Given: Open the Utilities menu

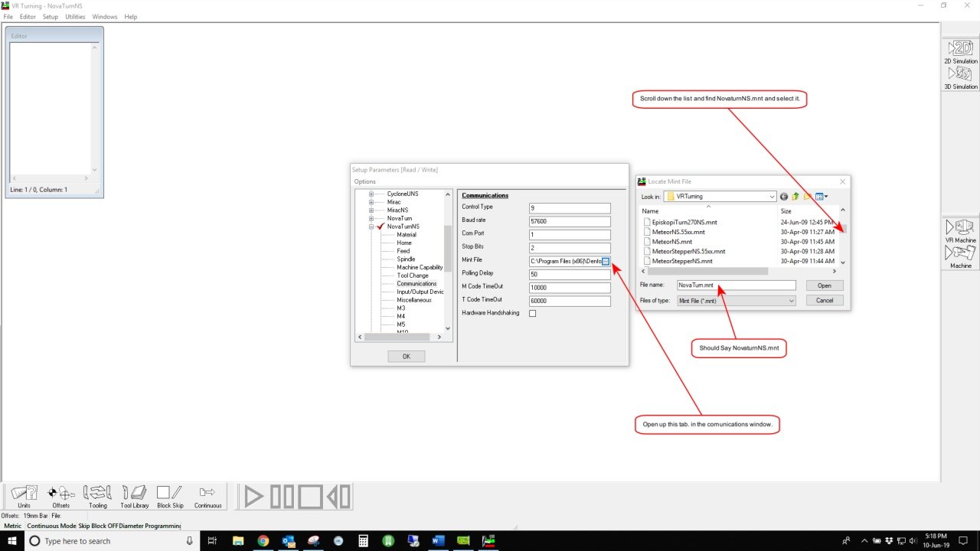Looking at the screenshot, I should pos(75,17).
